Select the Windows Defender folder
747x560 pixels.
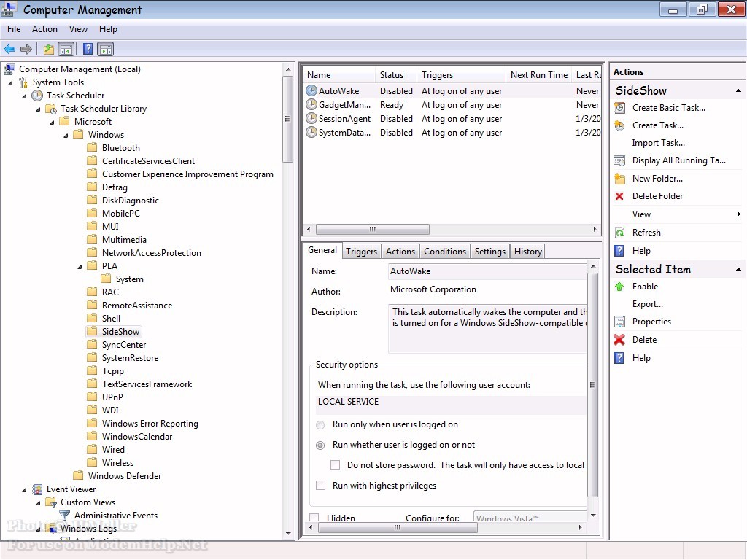[125, 475]
